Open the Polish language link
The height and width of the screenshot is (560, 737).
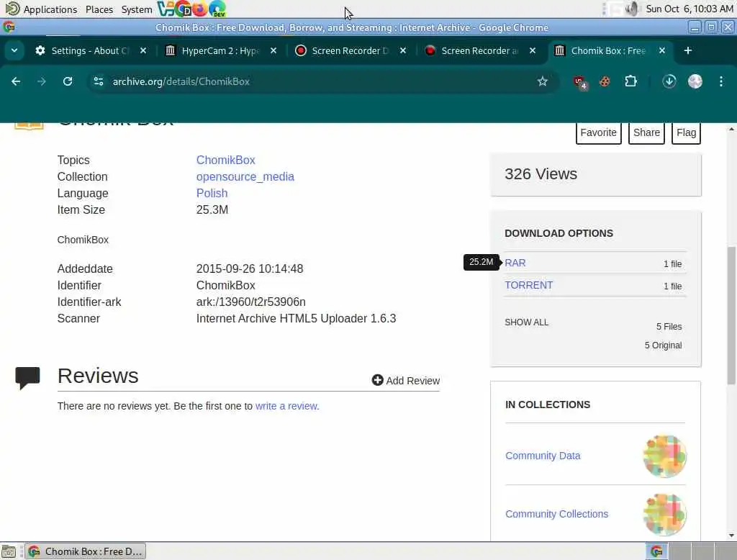[x=212, y=193]
